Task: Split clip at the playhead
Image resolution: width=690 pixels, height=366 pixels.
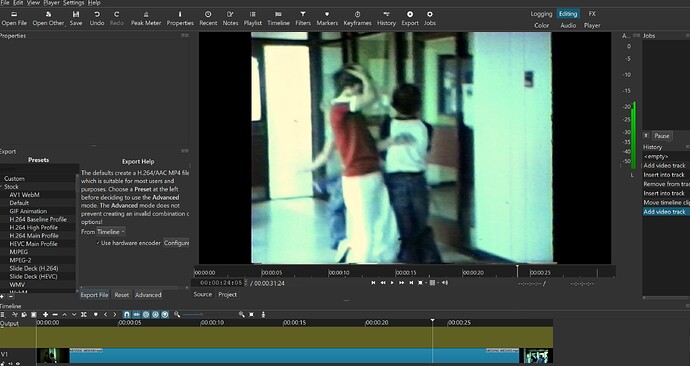Action: pyautogui.click(x=84, y=315)
